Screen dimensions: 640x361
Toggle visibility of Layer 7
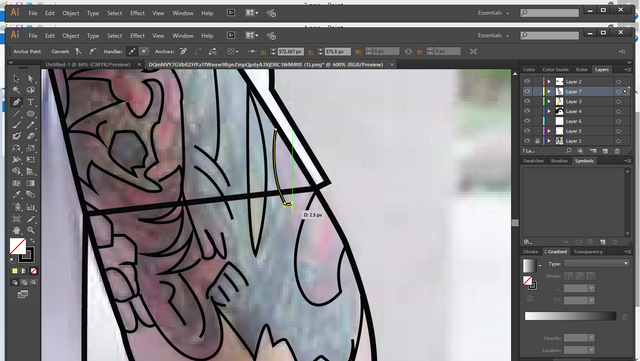tap(527, 91)
